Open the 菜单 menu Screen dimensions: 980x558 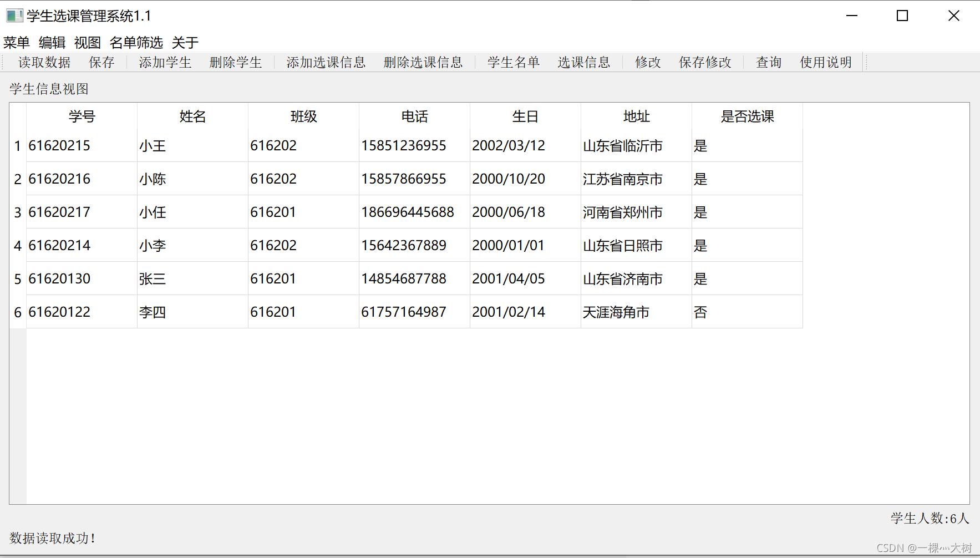coord(17,43)
